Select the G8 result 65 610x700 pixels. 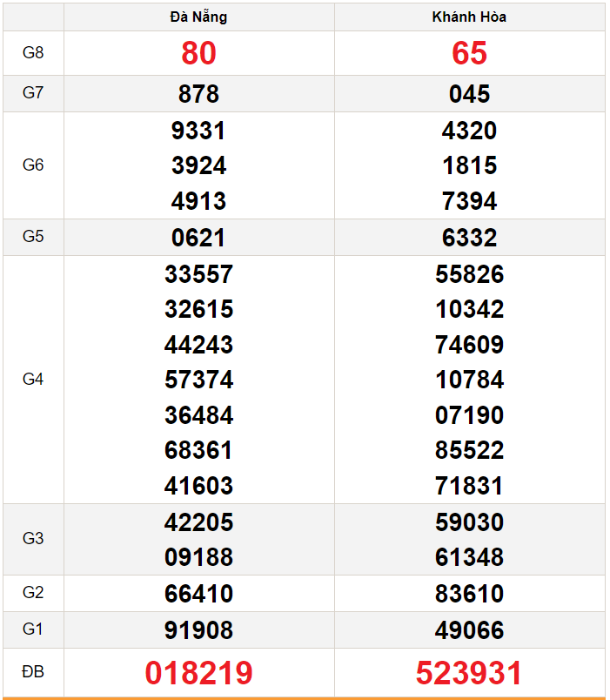[x=469, y=53]
